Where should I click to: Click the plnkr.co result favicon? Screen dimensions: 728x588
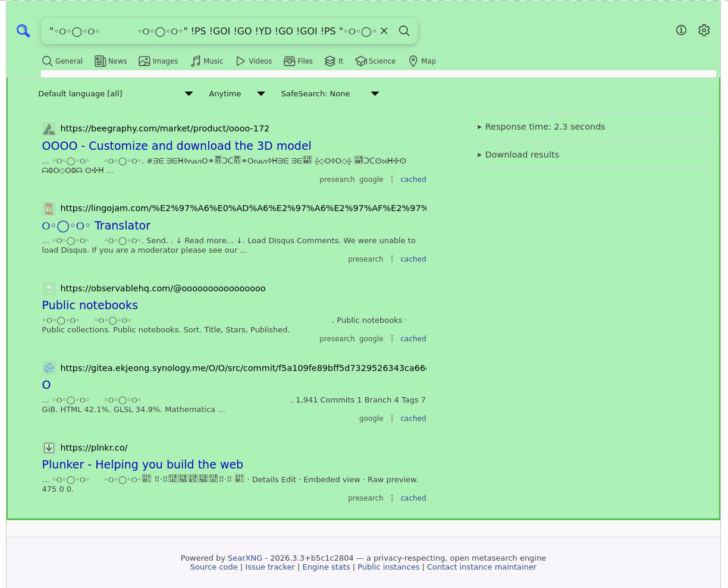coord(49,448)
